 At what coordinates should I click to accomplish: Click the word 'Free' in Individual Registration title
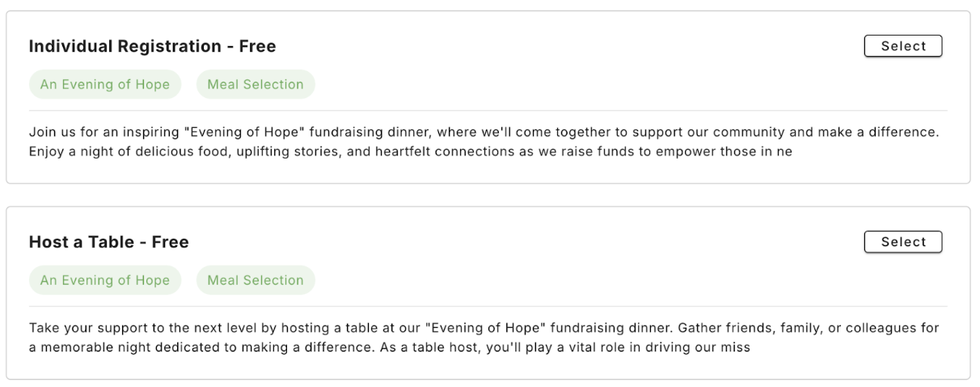click(x=258, y=47)
